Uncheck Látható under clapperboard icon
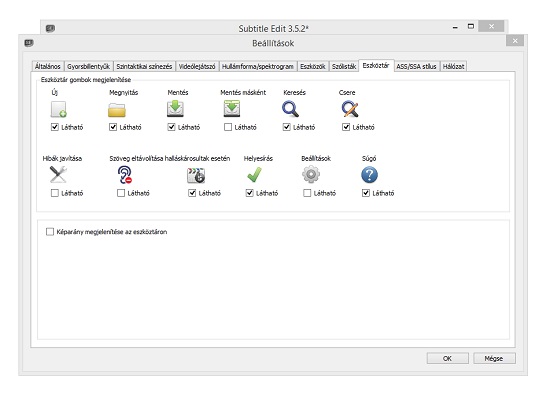 click(x=192, y=193)
